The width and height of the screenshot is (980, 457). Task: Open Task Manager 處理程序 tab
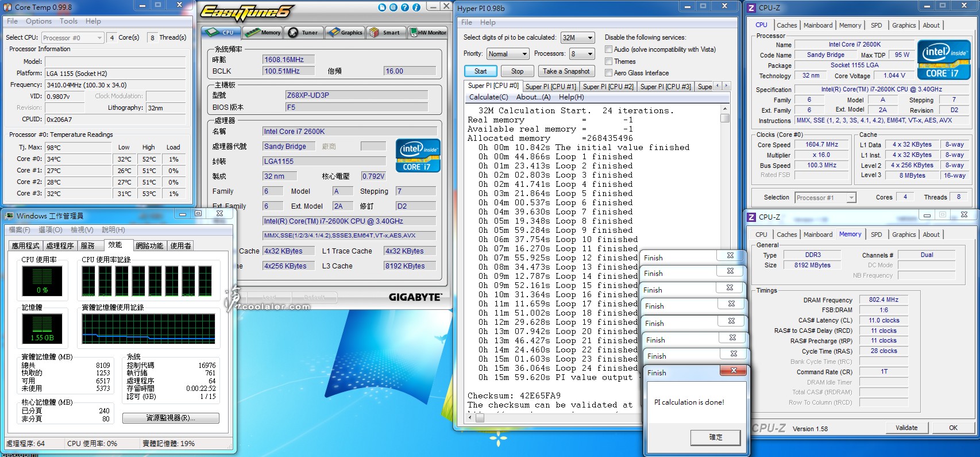pos(60,245)
